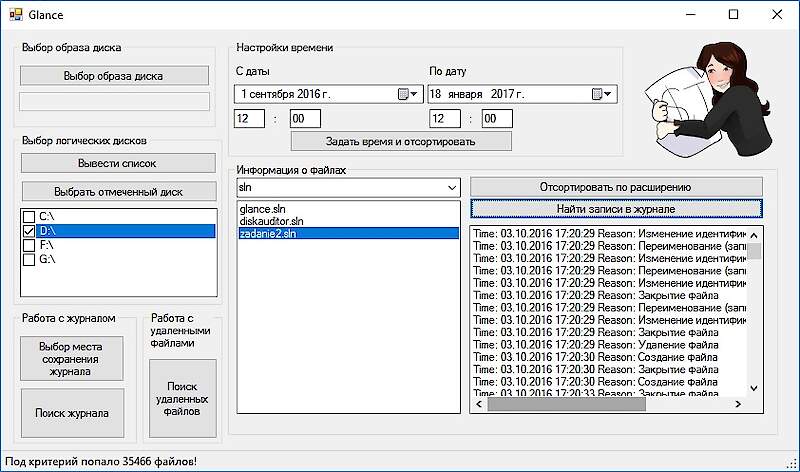Click log horizontal scrollbar left arrow
The height and width of the screenshot is (472, 800).
click(x=479, y=404)
